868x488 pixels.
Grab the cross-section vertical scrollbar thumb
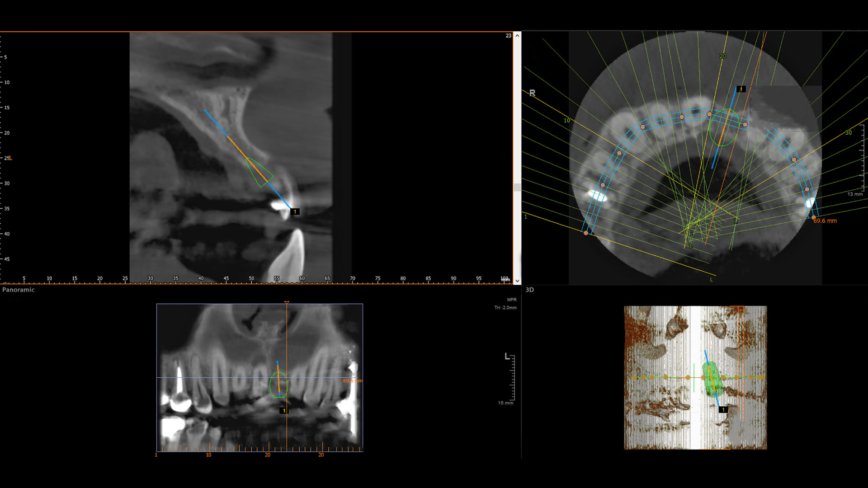(518, 187)
